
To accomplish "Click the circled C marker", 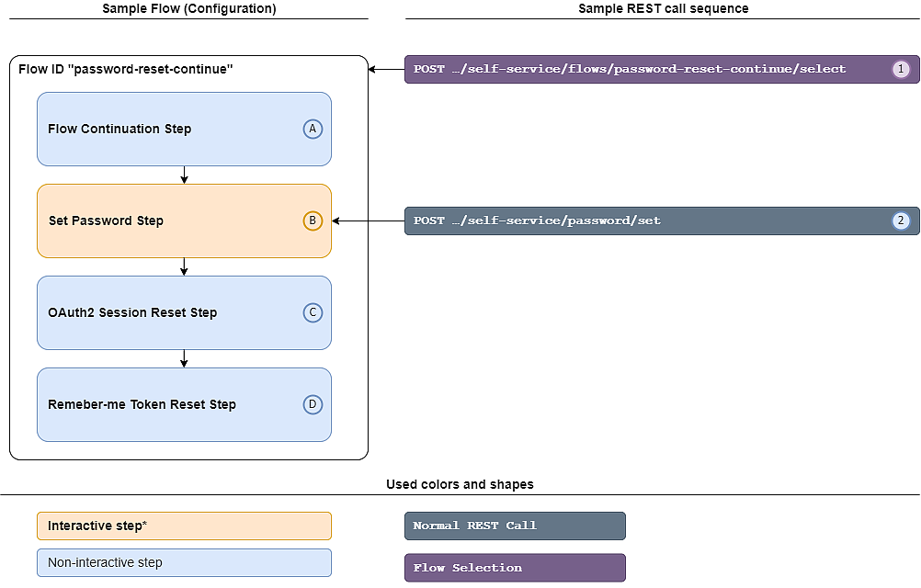I will 313,312.
